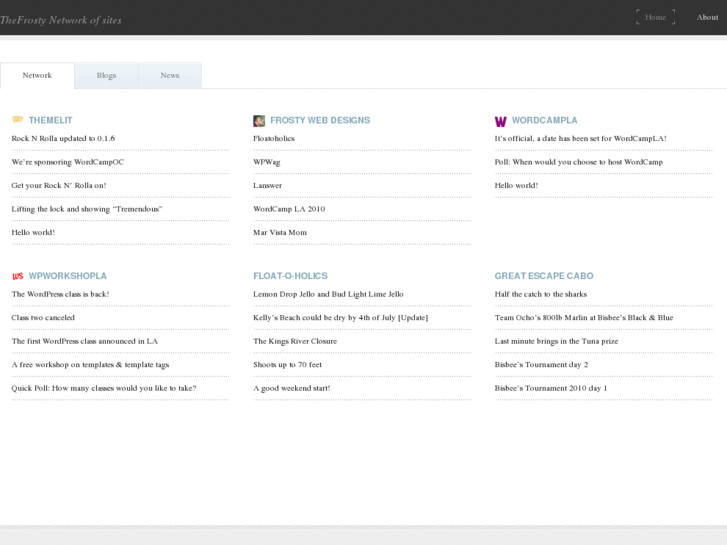Open the About page link
727x545 pixels.
coord(708,17)
